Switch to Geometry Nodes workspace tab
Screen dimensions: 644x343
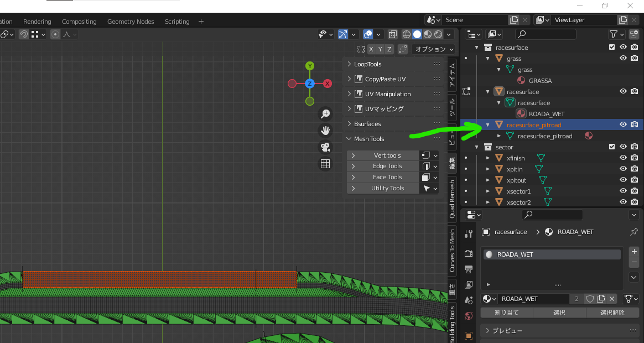[131, 22]
